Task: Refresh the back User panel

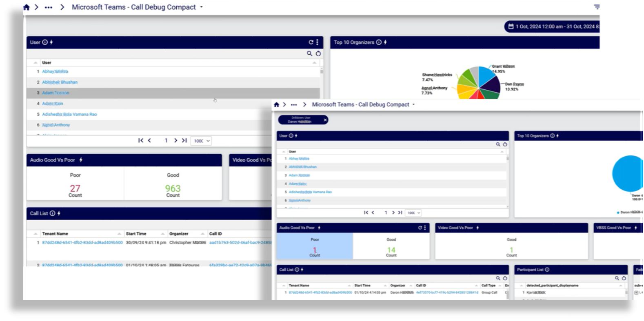Action: [x=311, y=42]
